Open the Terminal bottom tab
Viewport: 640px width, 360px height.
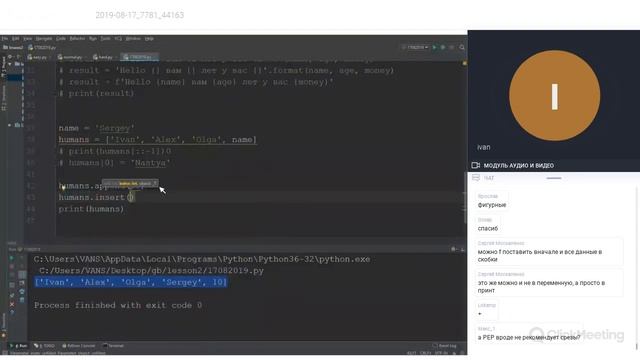pyautogui.click(x=113, y=346)
